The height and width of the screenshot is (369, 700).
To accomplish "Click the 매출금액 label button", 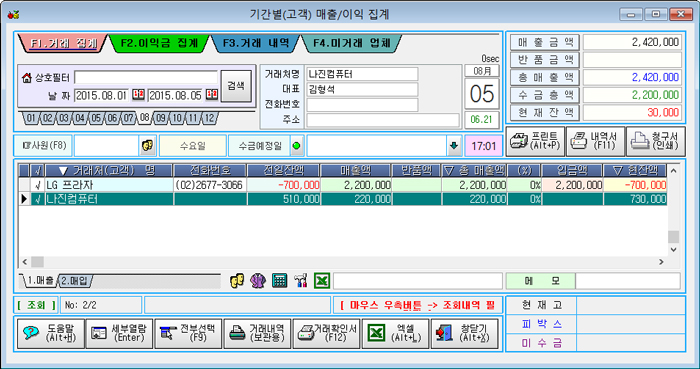I will pyautogui.click(x=545, y=42).
